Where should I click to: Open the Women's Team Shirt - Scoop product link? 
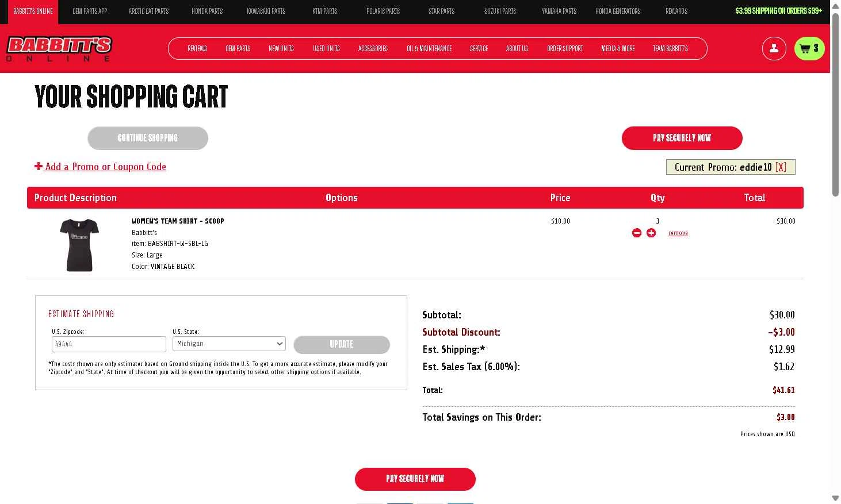178,221
